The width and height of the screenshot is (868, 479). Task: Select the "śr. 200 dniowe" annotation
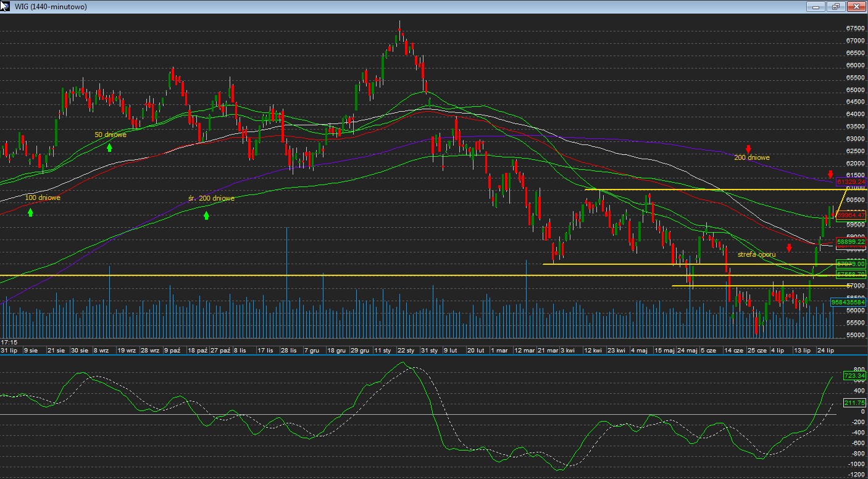(x=211, y=198)
